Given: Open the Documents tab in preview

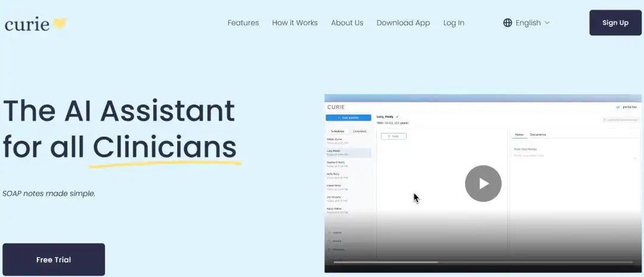Looking at the screenshot, I should 538,135.
